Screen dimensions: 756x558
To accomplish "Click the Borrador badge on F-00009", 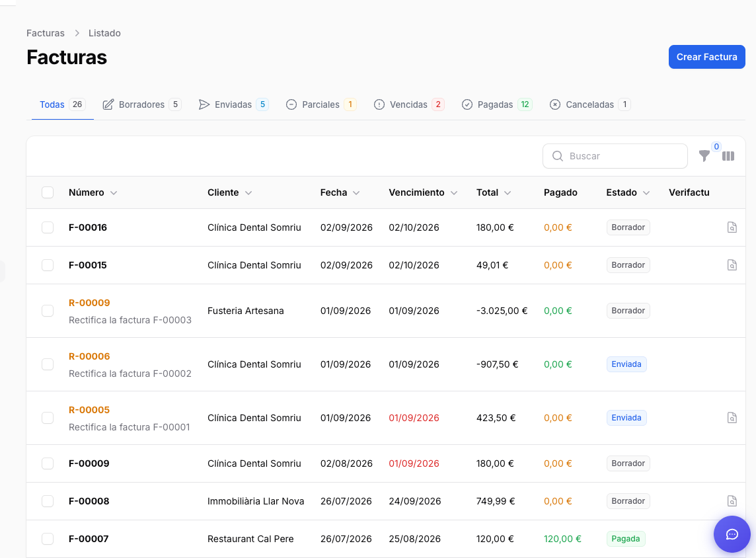I will 628,463.
